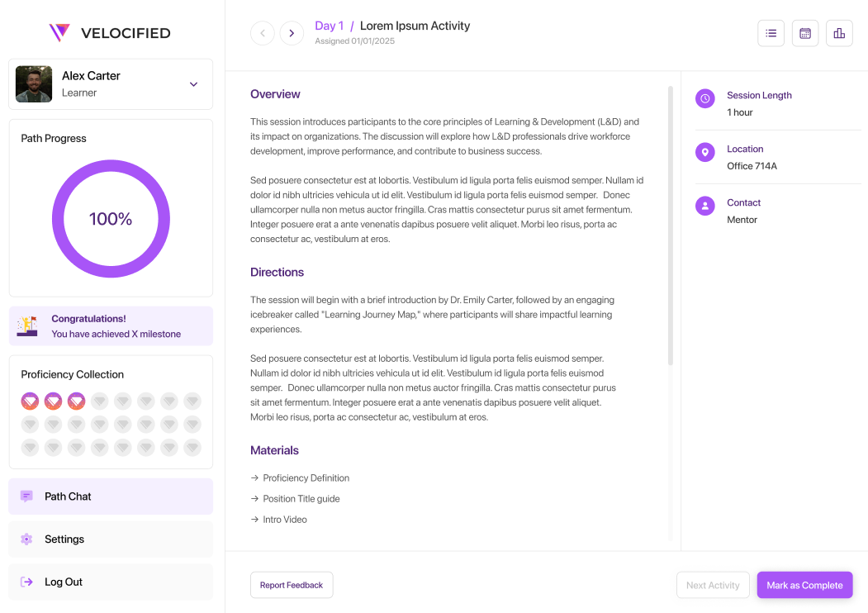Image resolution: width=868 pixels, height=613 pixels.
Task: Click Alex Carter's profile picture
Action: (33, 83)
